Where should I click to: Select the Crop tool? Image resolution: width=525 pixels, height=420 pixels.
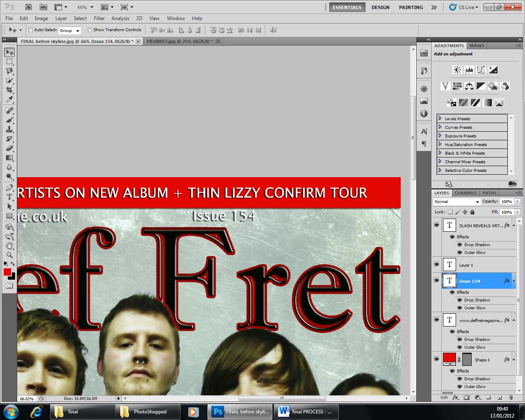[9, 90]
